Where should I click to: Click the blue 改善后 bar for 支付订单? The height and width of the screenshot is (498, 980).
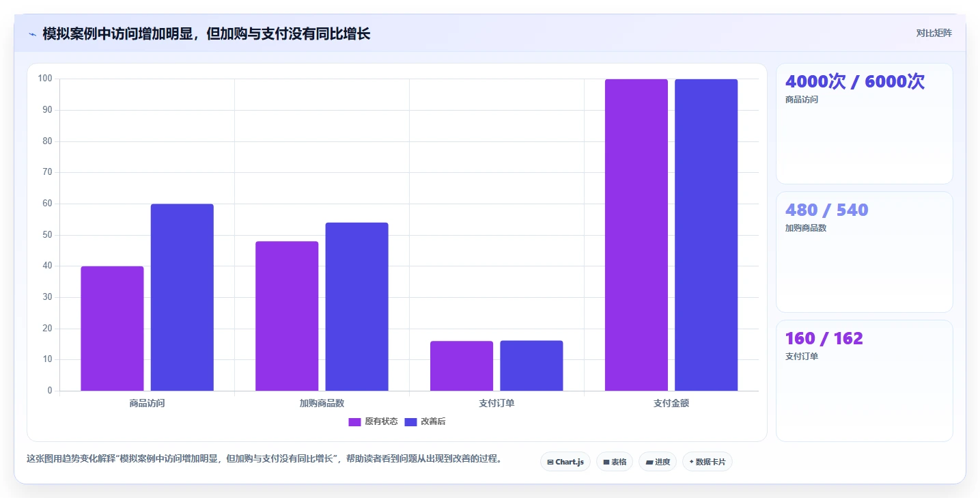531,365
